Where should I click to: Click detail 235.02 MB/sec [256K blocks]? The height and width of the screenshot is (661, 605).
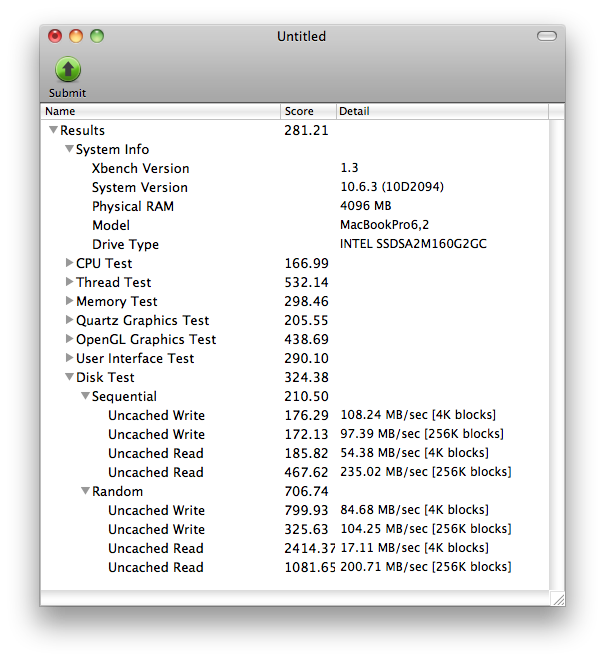(425, 471)
